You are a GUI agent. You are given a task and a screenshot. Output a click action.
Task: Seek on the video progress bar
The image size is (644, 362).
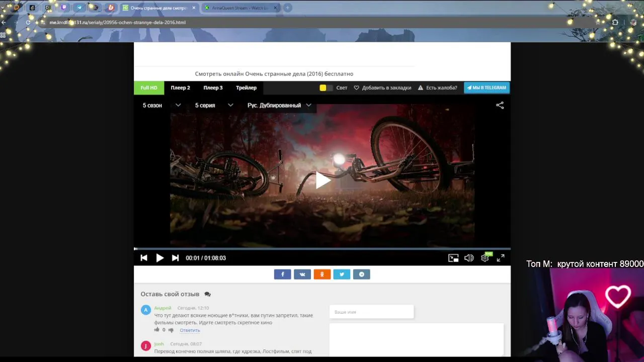[322, 248]
